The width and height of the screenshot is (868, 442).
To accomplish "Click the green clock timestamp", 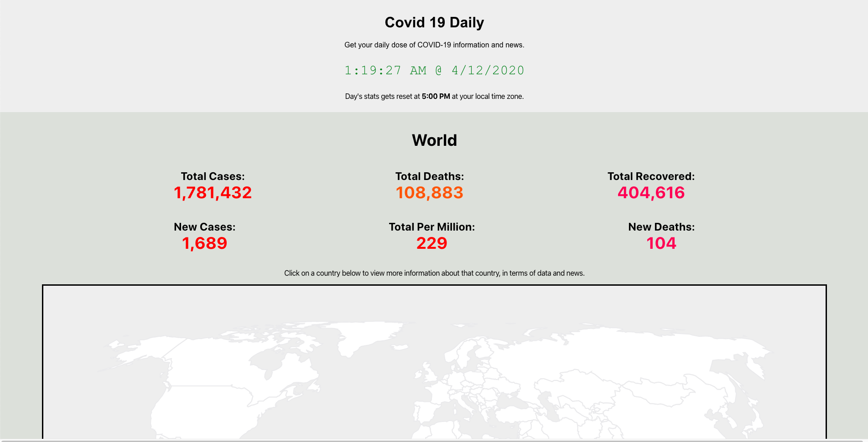I will pos(434,70).
